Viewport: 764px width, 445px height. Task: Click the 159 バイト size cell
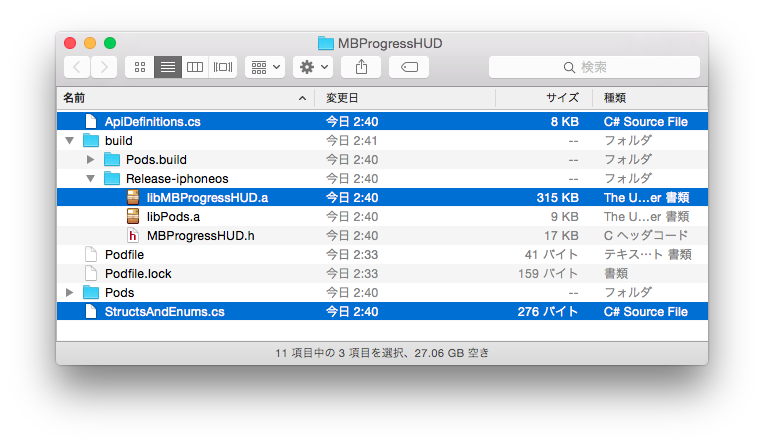tap(548, 274)
